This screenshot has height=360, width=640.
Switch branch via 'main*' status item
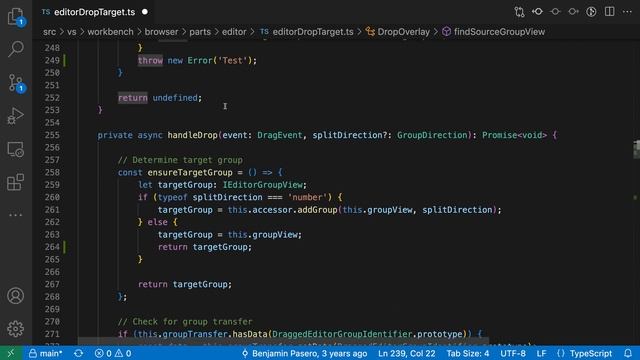(x=45, y=353)
